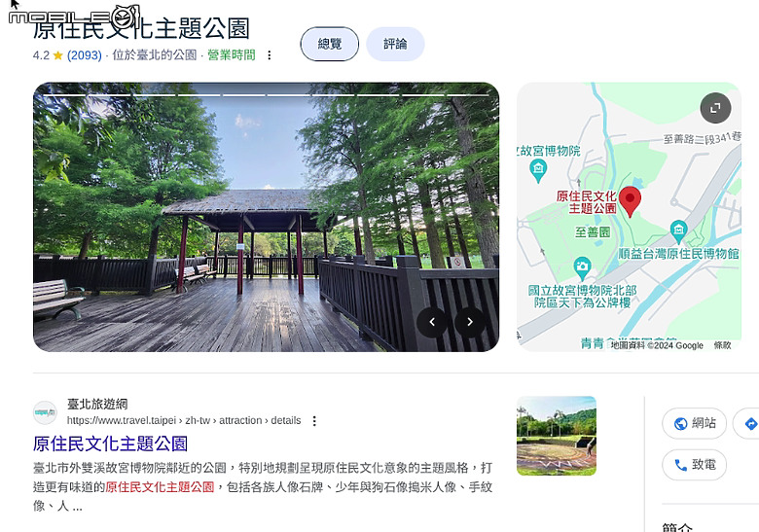Open more options for 臺北旅遊網 result
759x532 pixels.
click(314, 421)
